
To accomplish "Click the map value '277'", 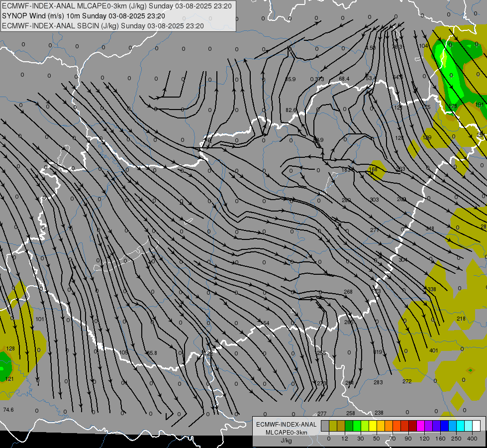I will click(x=322, y=414).
